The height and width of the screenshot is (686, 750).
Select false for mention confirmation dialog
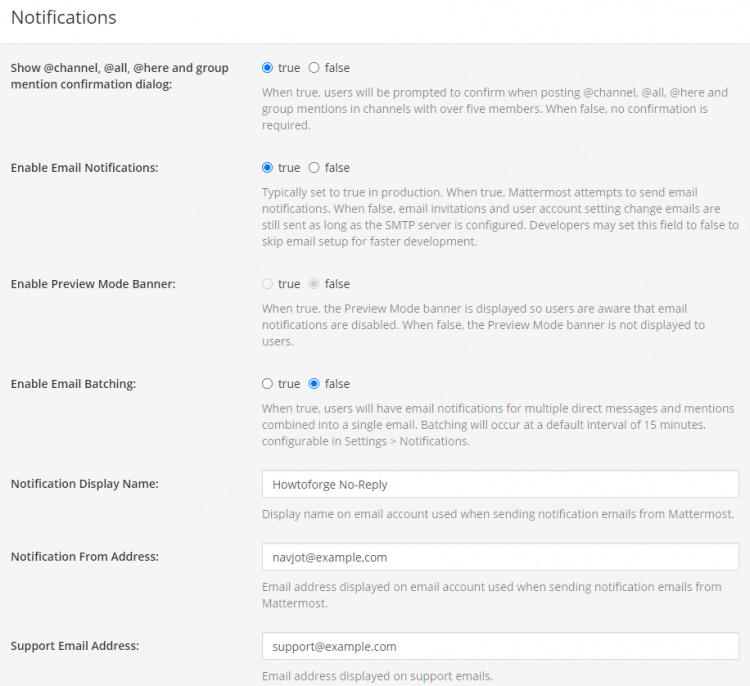tap(314, 68)
